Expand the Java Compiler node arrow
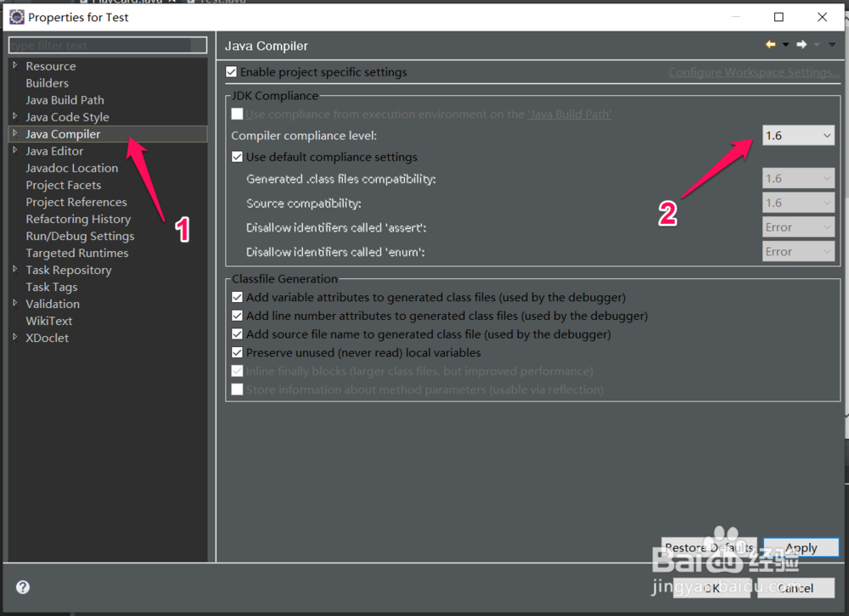849x616 pixels. (x=15, y=133)
